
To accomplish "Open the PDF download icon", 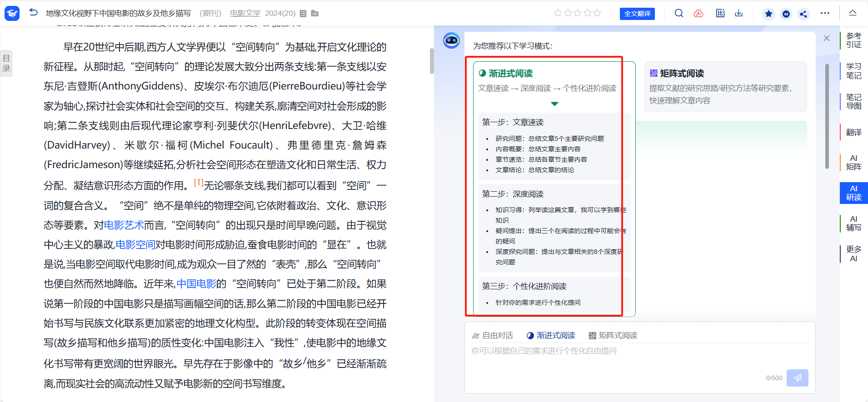I will tap(698, 13).
